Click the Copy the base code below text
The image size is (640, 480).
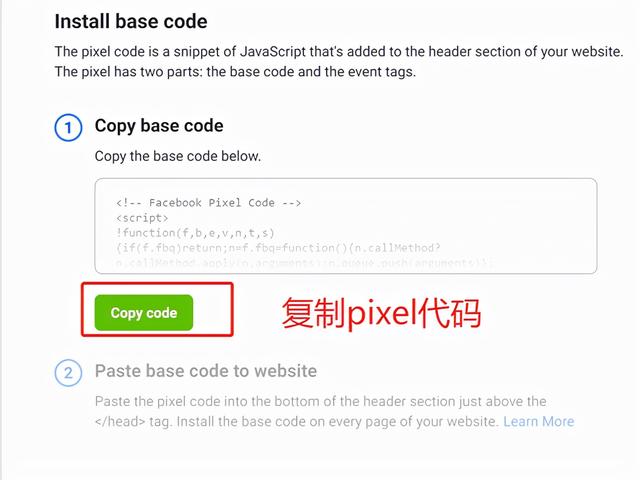[178, 156]
